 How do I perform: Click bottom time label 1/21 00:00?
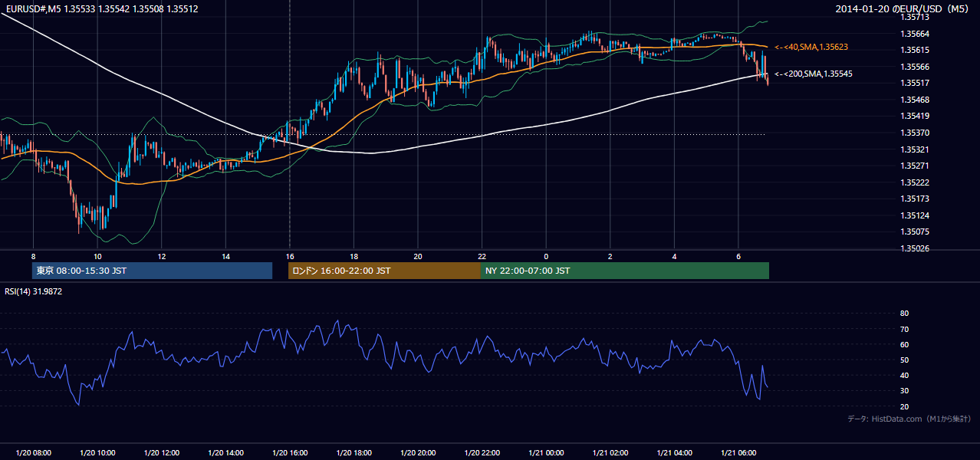(546, 453)
